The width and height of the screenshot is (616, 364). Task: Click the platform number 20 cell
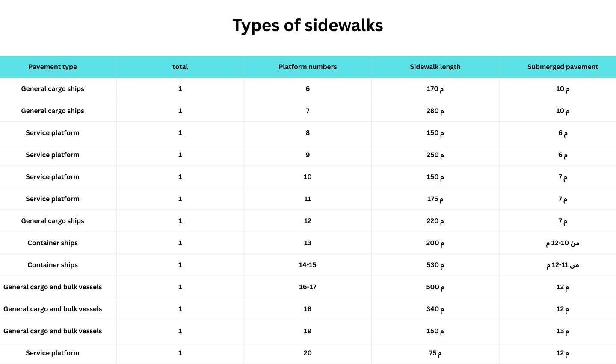pyautogui.click(x=308, y=353)
